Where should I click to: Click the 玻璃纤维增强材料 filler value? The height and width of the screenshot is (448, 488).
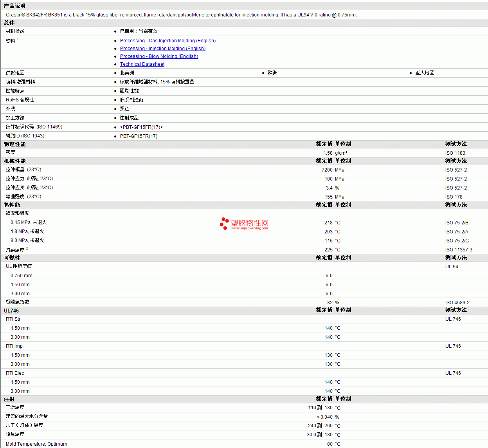coord(157,82)
